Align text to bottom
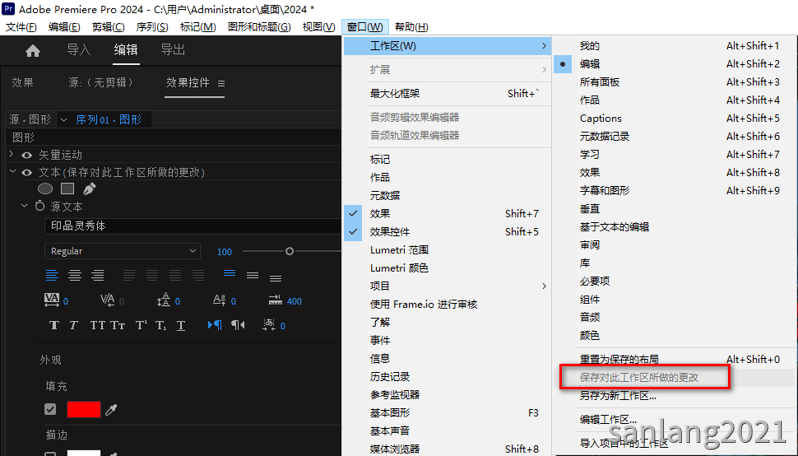 pyautogui.click(x=275, y=277)
